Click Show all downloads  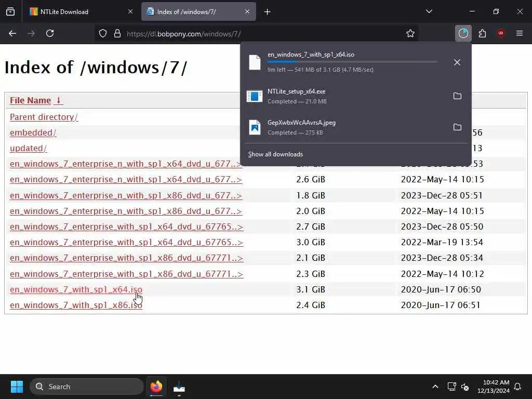275,154
